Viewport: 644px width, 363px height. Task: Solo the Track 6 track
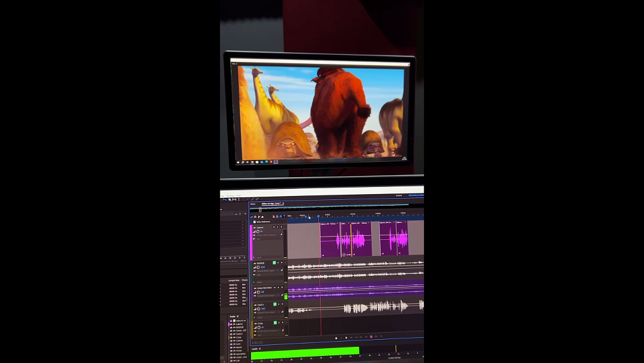pyautogui.click(x=278, y=304)
